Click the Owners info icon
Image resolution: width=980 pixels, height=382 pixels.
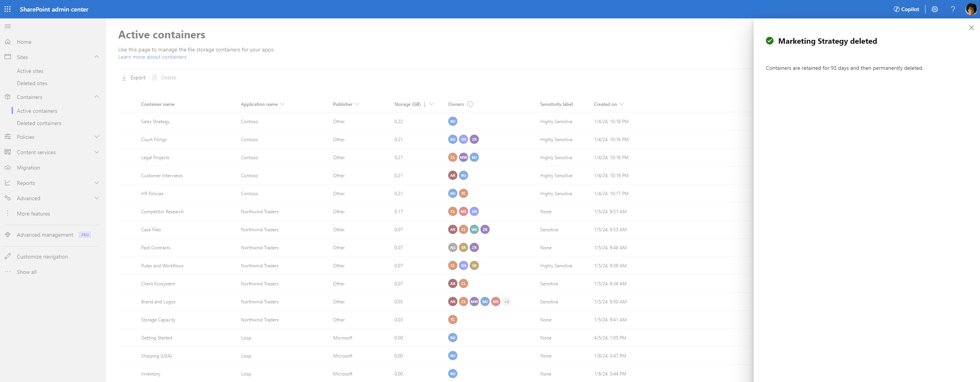tap(470, 104)
